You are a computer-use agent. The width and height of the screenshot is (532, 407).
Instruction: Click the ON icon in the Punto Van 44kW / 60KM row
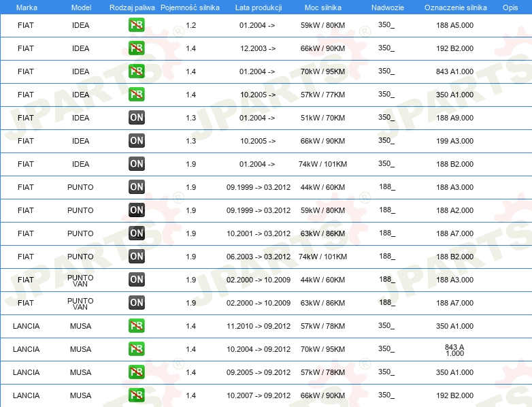pos(136,279)
